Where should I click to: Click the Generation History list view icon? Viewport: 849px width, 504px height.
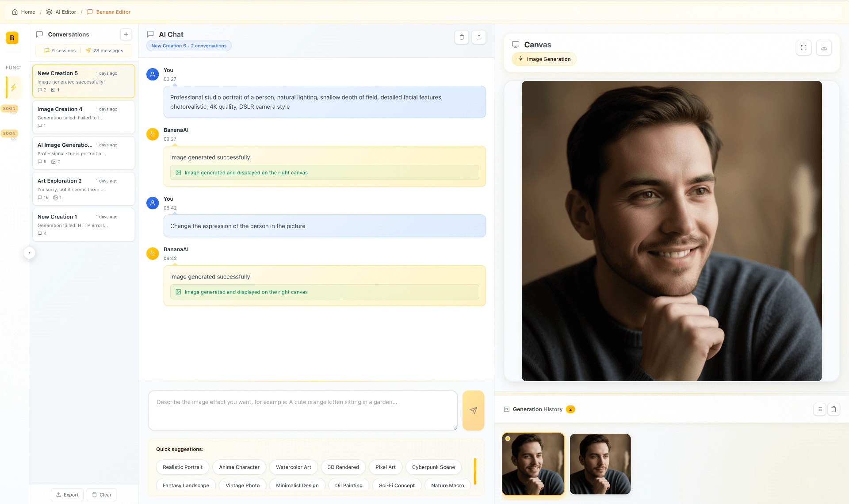(x=820, y=409)
